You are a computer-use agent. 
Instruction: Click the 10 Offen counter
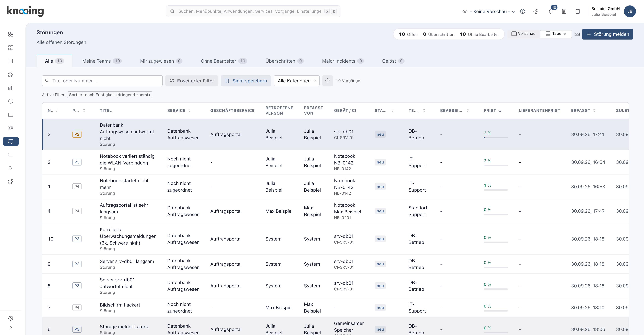408,34
